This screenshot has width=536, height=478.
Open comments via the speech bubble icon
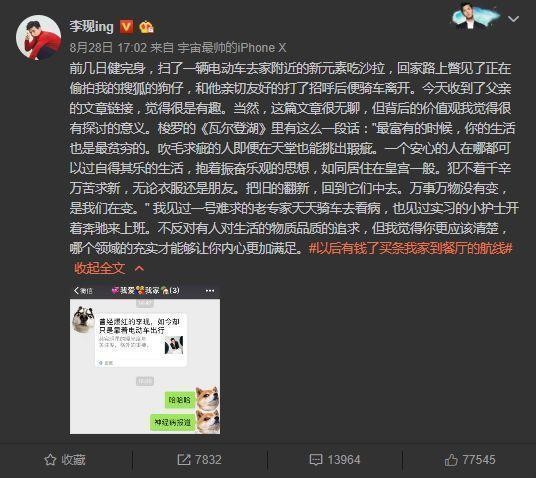316,460
